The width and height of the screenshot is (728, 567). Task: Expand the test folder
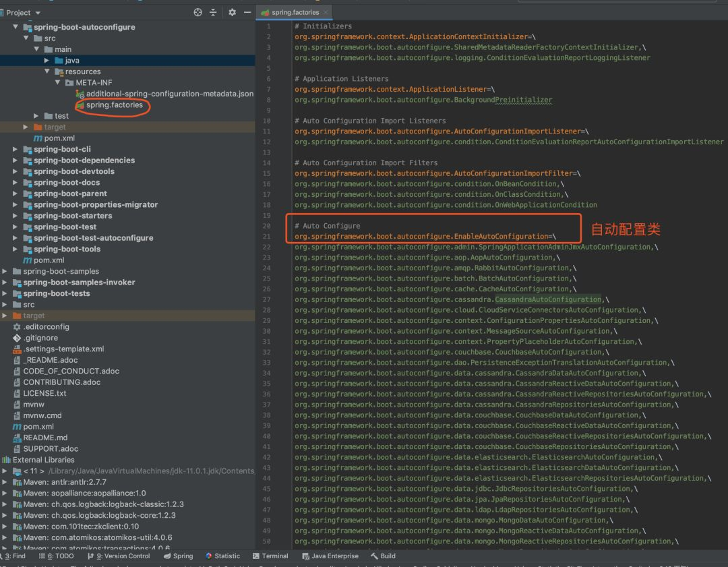[x=36, y=116]
